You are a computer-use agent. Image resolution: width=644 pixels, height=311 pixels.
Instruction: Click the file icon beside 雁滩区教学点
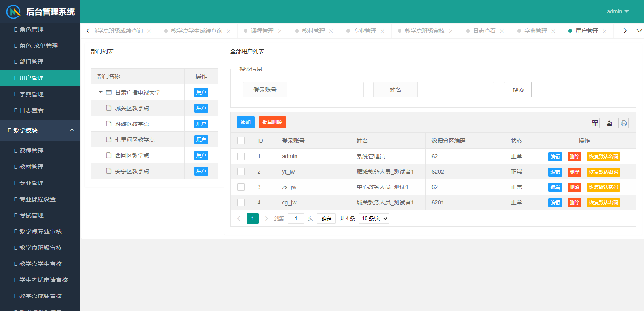[x=109, y=124]
